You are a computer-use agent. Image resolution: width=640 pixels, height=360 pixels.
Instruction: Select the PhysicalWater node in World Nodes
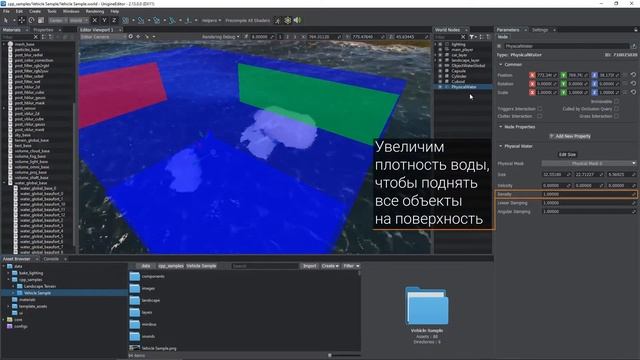463,87
